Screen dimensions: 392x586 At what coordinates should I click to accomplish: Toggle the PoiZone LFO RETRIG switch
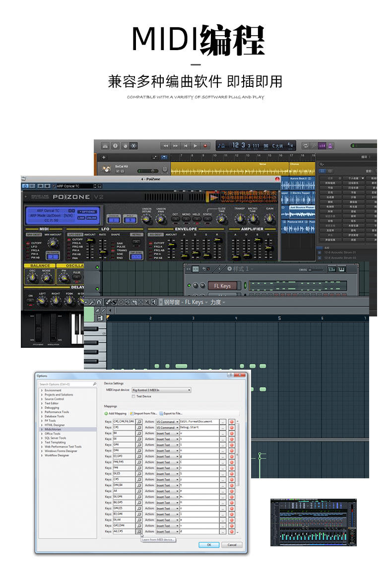[x=137, y=242]
